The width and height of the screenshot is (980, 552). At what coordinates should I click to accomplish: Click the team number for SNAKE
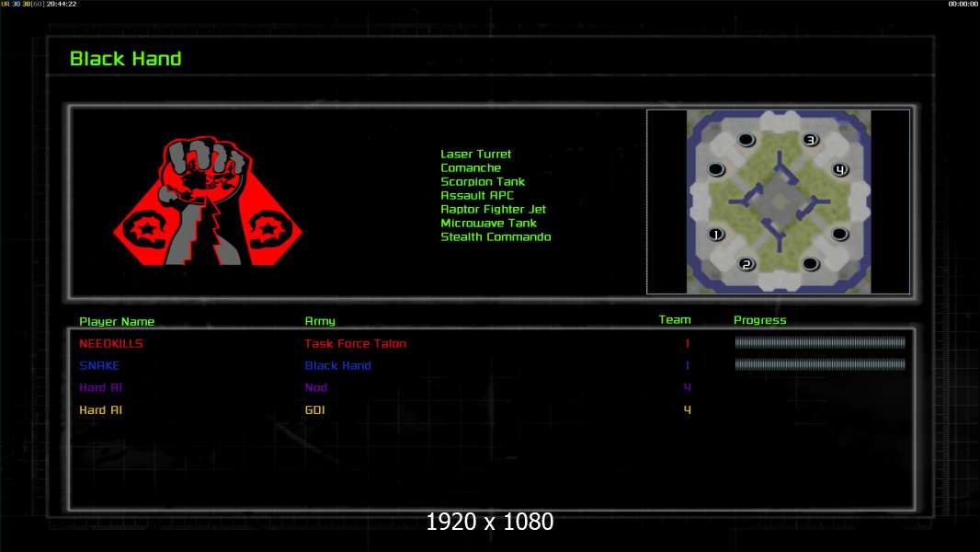pos(688,365)
